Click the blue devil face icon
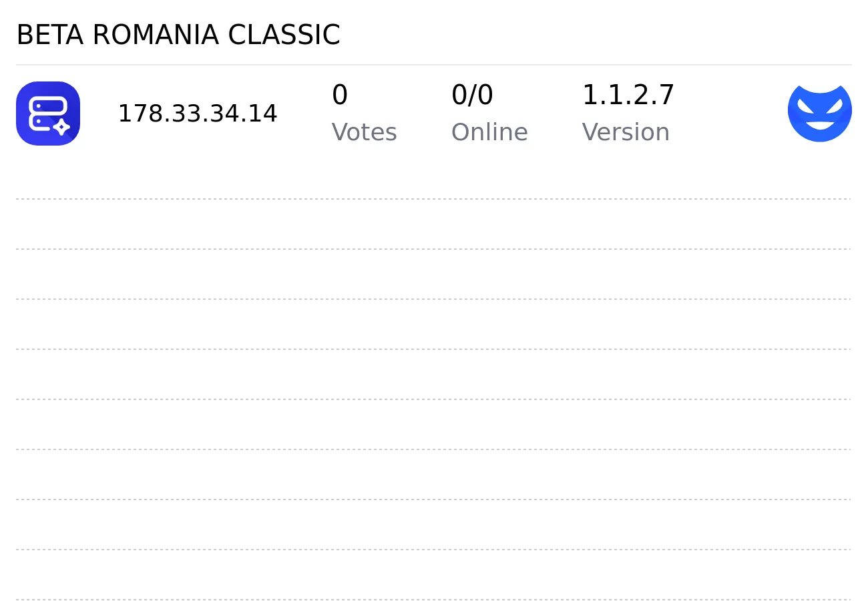The height and width of the screenshot is (601, 868). pyautogui.click(x=820, y=112)
